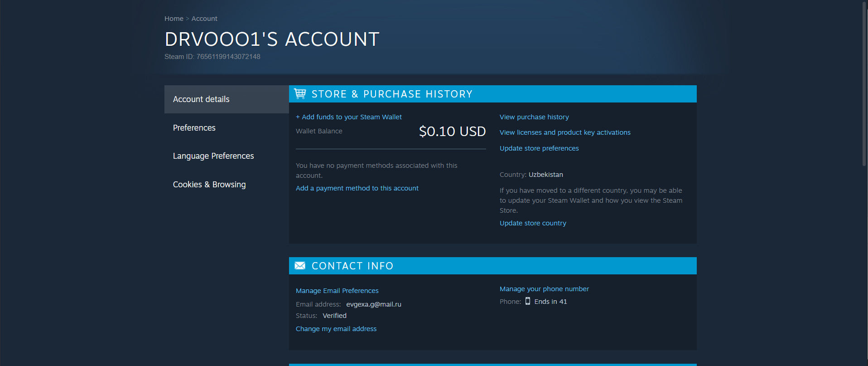868x366 pixels.
Task: Open the Account details tab
Action: [201, 99]
